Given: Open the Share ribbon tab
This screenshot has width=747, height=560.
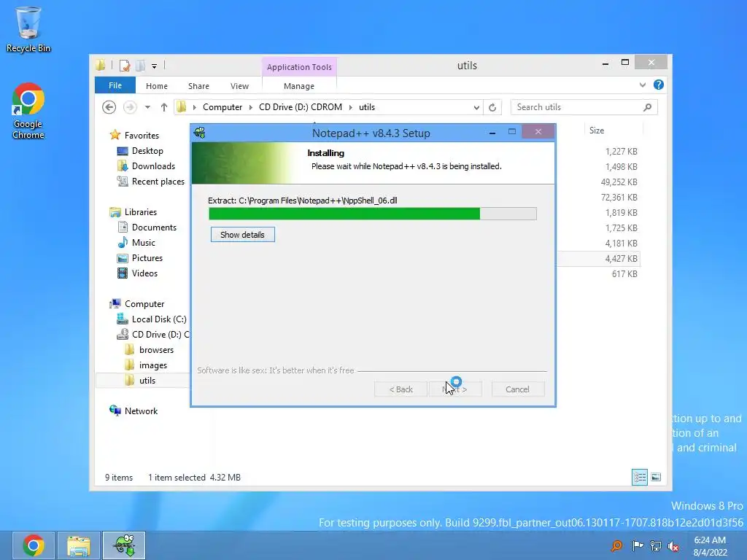Looking at the screenshot, I should [x=198, y=86].
